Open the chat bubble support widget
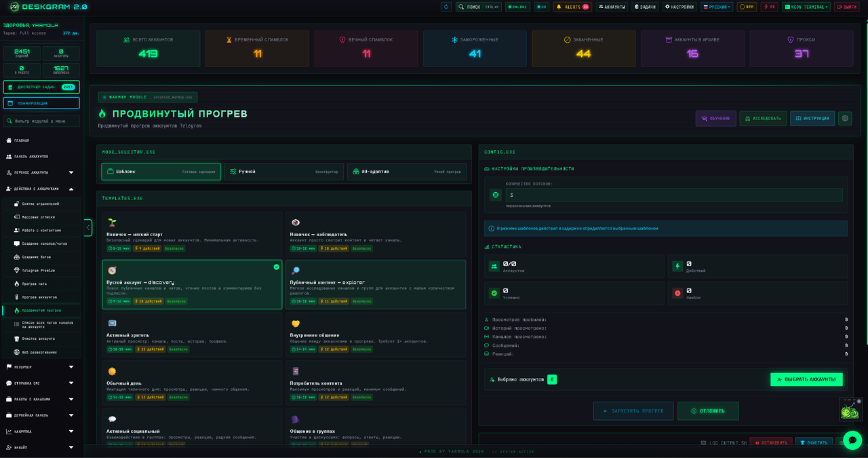The height and width of the screenshot is (458, 868). pyautogui.click(x=852, y=440)
